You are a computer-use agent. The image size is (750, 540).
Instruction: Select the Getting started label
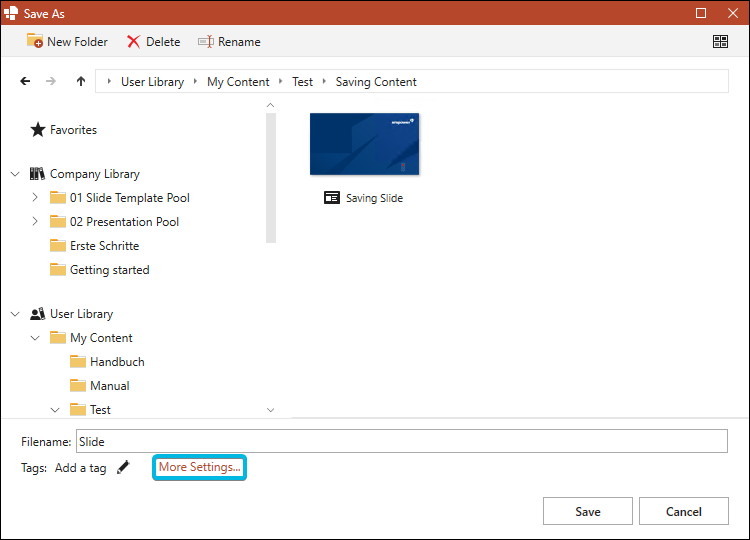pyautogui.click(x=110, y=270)
